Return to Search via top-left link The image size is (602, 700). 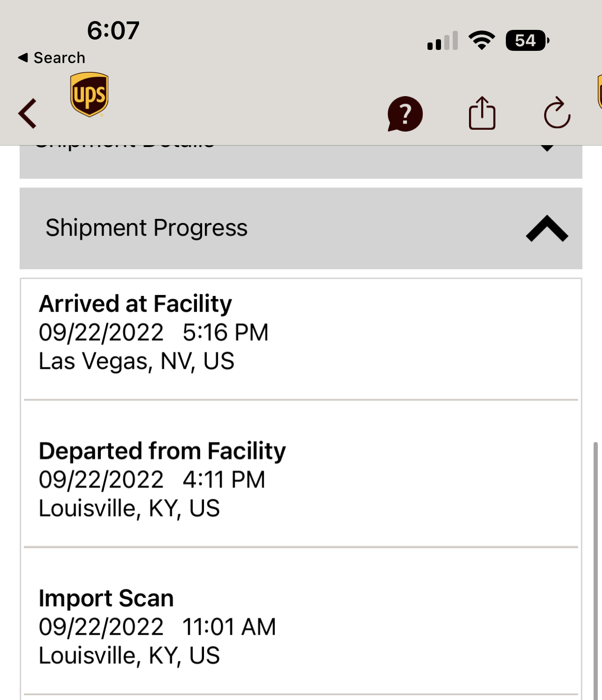[52, 58]
